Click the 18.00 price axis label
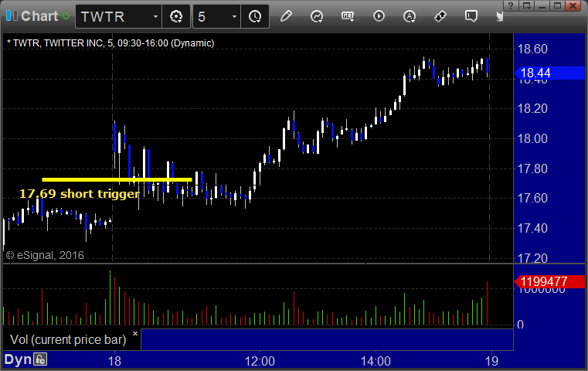Viewport: 588px width, 371px height. pos(532,138)
